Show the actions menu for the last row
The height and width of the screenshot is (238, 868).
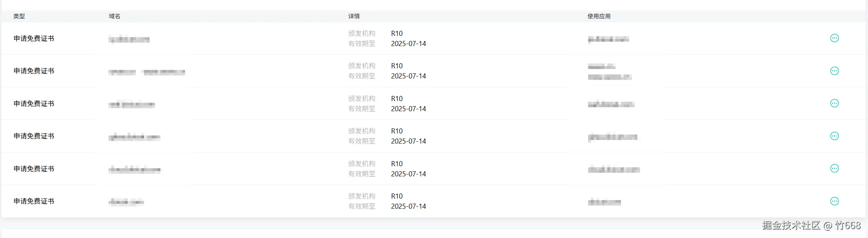coord(834,201)
